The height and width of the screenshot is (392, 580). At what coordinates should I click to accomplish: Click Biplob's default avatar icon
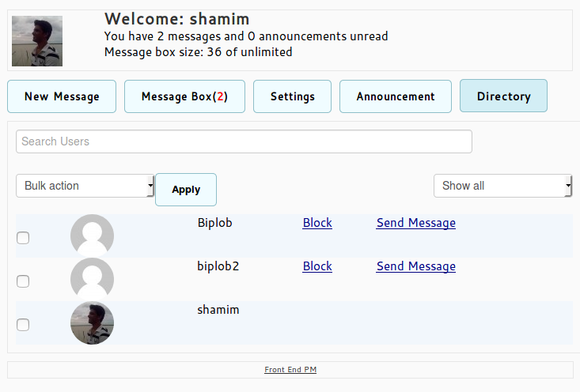click(92, 236)
